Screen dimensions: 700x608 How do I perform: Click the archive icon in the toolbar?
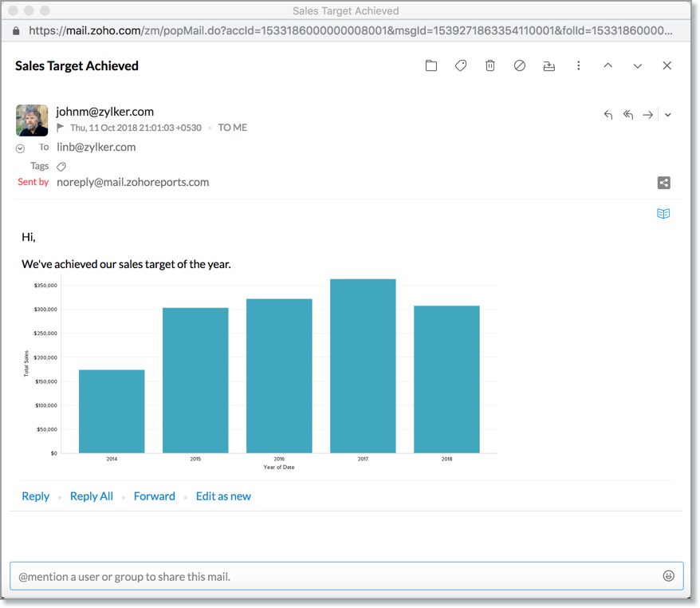[549, 66]
